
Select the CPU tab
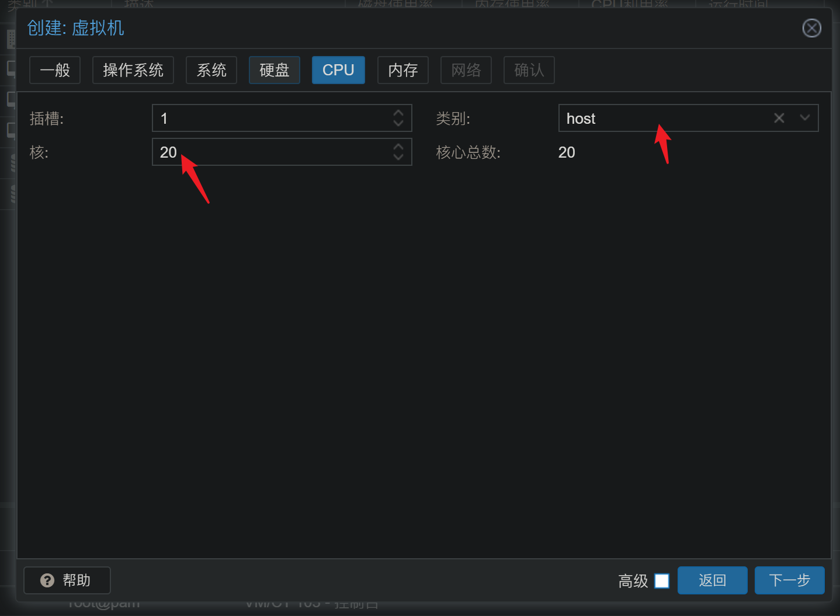tap(338, 70)
